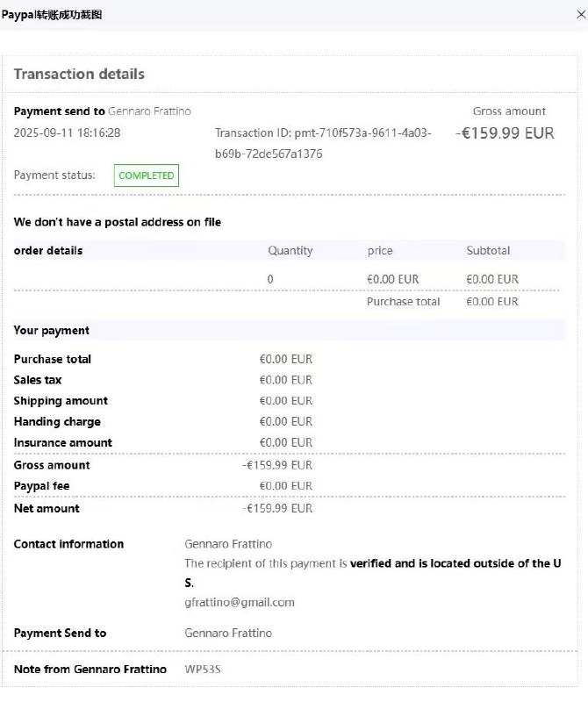Click the Net amount value -€159.99 EUR

277,508
